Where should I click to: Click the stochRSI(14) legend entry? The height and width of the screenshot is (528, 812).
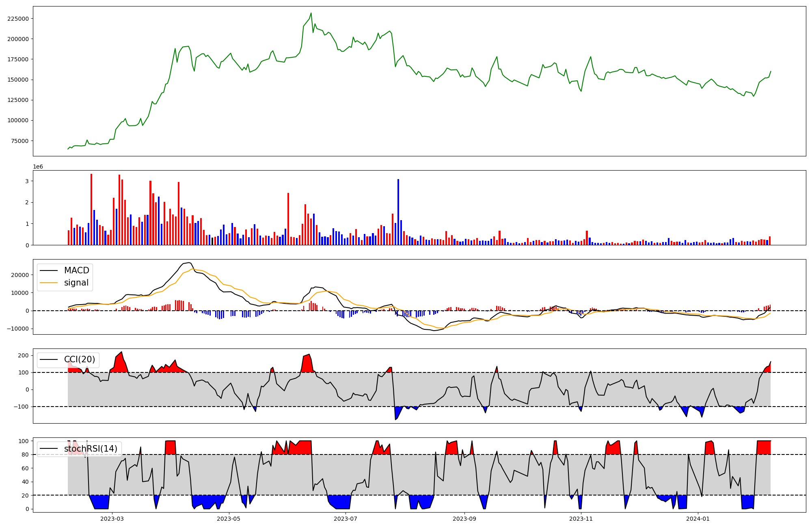click(90, 449)
